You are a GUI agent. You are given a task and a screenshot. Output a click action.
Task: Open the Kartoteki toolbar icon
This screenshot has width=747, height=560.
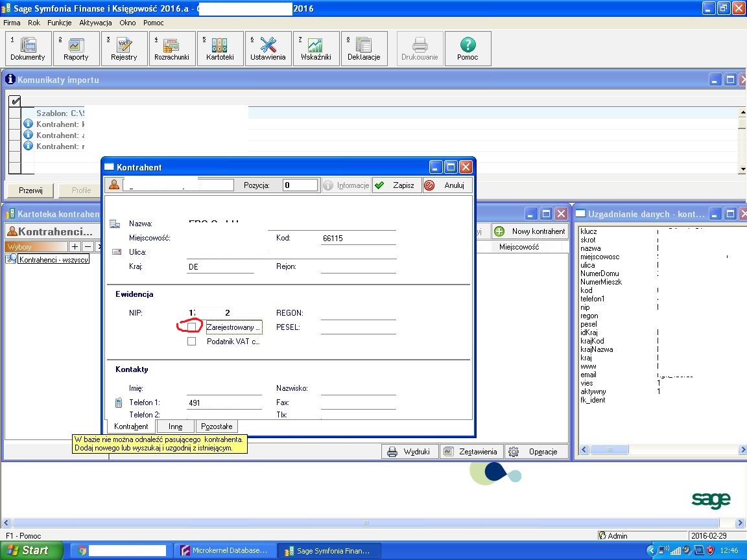coord(220,49)
